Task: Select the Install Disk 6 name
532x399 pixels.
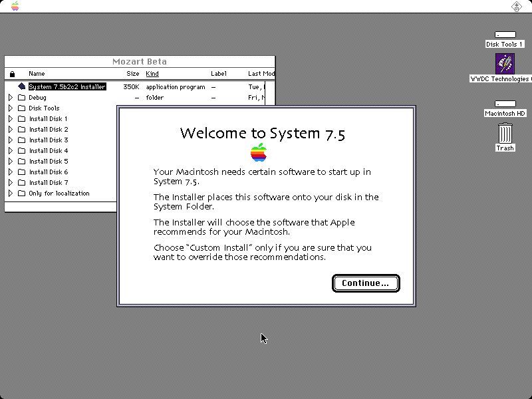Action: (x=49, y=172)
